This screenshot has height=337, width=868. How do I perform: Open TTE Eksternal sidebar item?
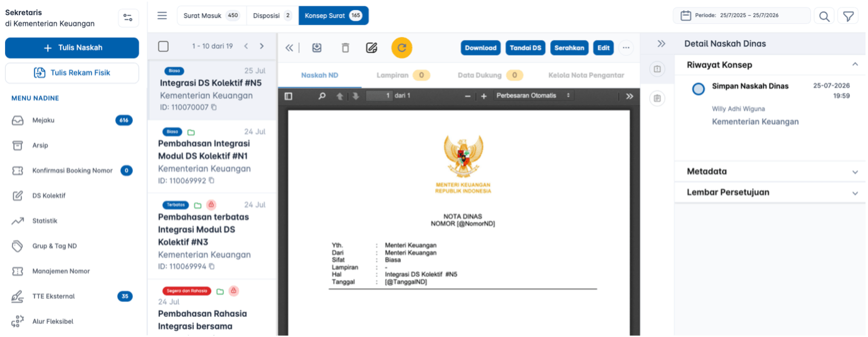[x=72, y=296]
